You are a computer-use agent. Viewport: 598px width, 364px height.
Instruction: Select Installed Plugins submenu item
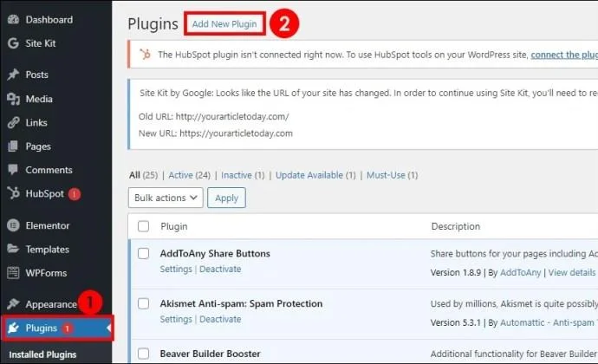(42, 354)
